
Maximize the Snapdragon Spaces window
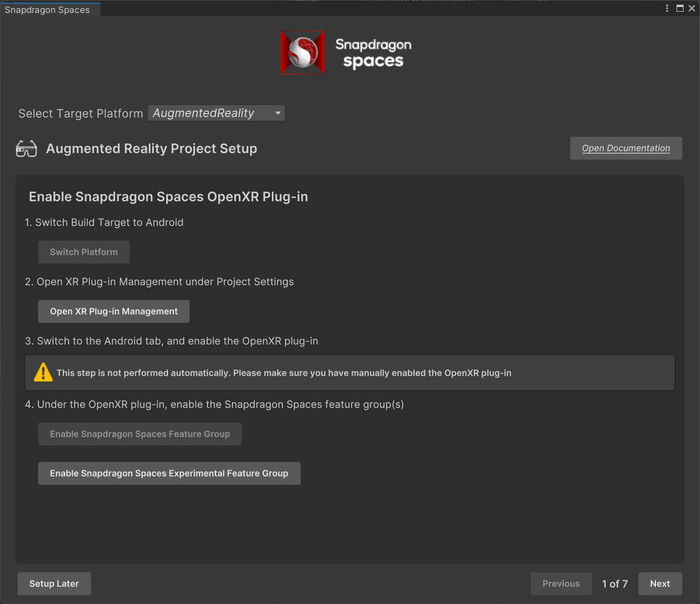(680, 8)
